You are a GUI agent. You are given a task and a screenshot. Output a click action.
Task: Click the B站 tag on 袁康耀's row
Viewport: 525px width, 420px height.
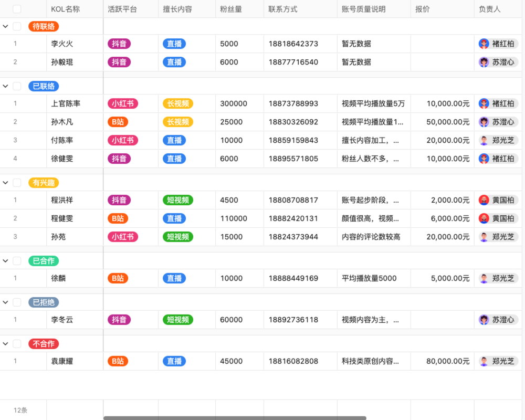[x=118, y=361]
